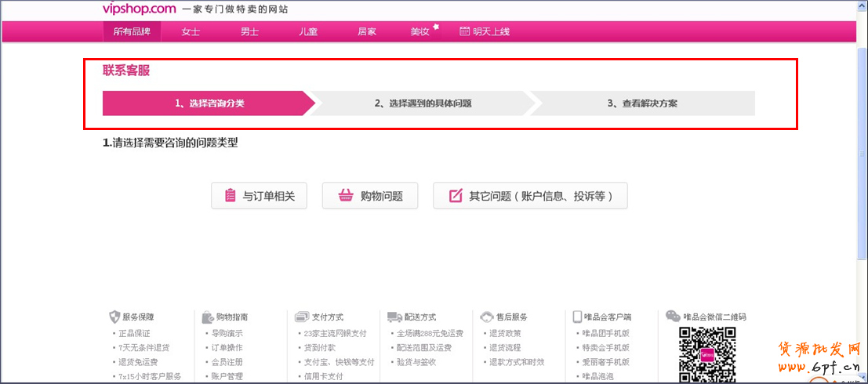Click the shield icon next to 服务保障

114,317
